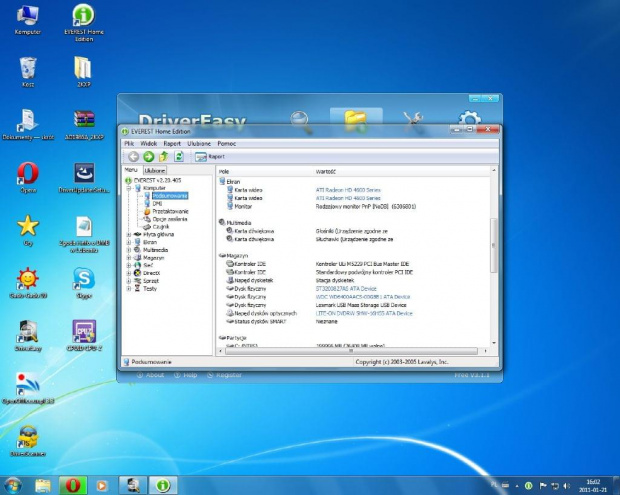The image size is (620, 495).
Task: Switch to the Ulubione tab in left panel
Action: [155, 170]
